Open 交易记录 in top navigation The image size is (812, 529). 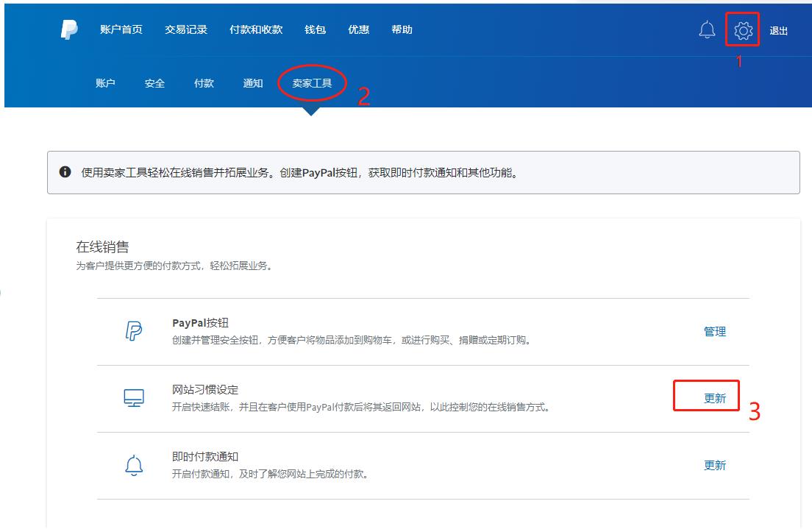coord(186,30)
